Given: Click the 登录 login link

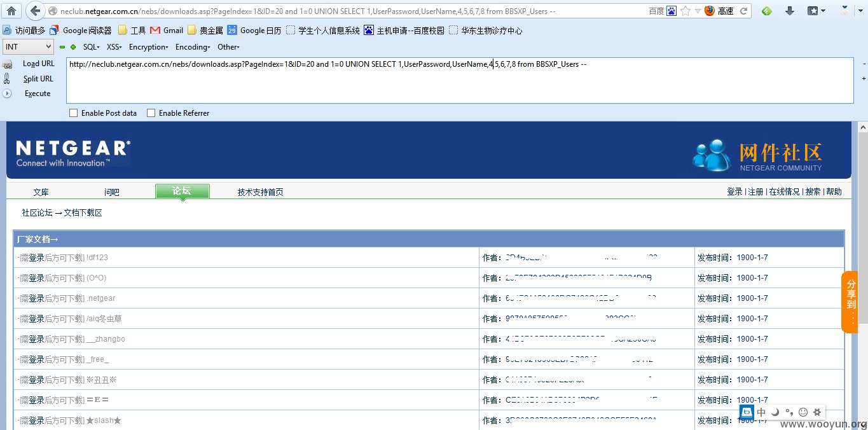Looking at the screenshot, I should 734,191.
